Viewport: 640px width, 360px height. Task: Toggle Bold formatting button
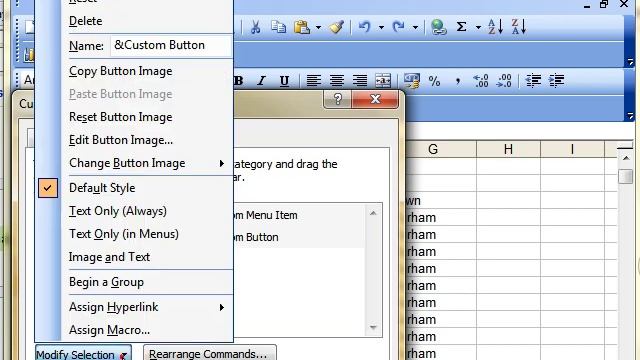239,81
